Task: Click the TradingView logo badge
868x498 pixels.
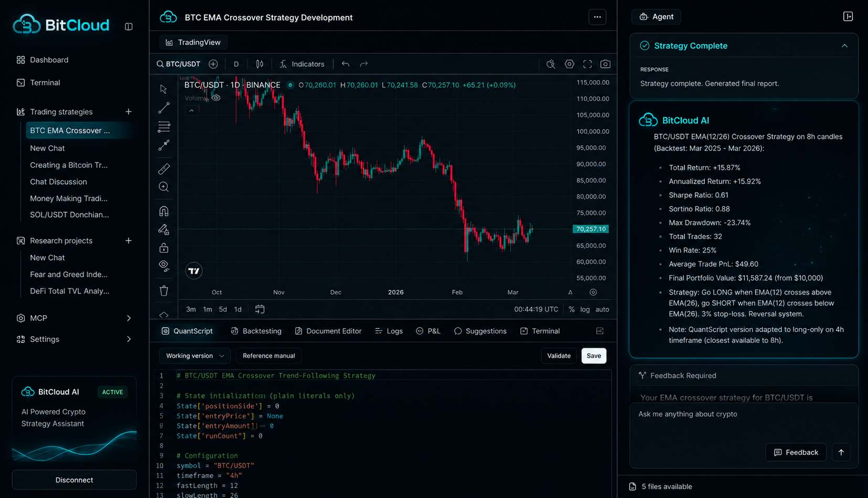Action: (194, 271)
